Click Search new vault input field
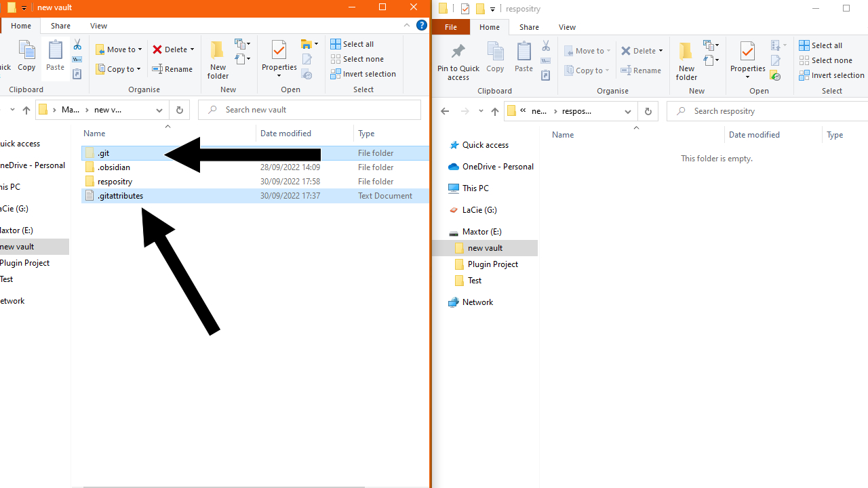This screenshot has width=868, height=488. tap(310, 110)
